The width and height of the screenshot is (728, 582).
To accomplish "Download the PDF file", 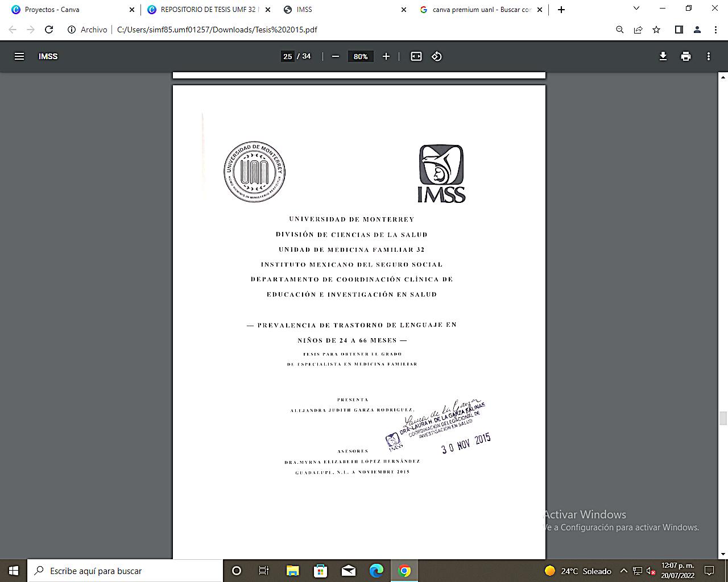I will [663, 56].
